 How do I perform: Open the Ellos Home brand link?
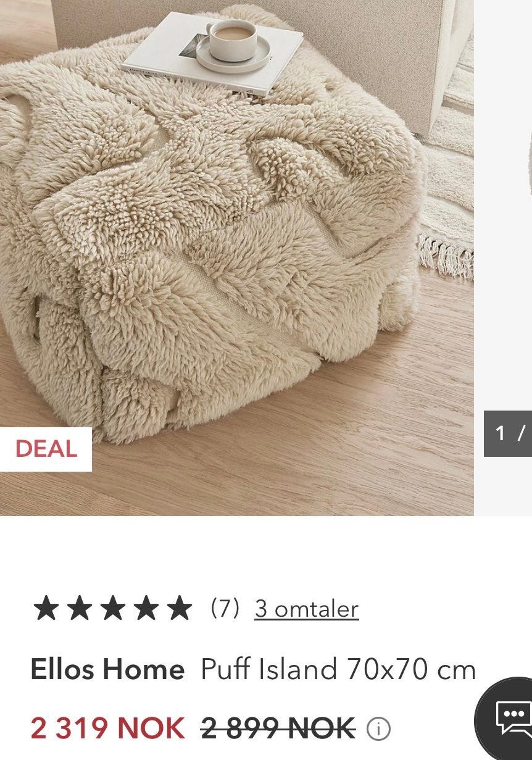pyautogui.click(x=107, y=669)
